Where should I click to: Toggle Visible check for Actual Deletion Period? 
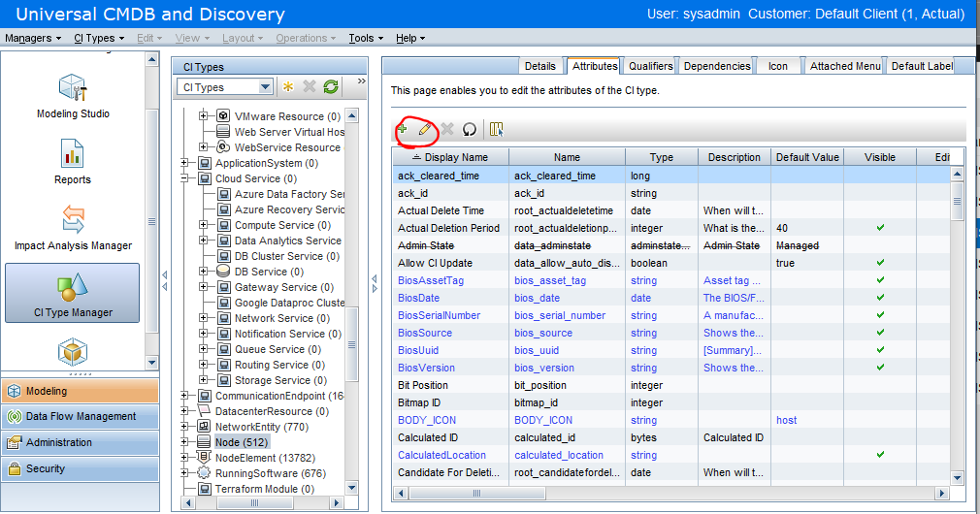point(880,228)
